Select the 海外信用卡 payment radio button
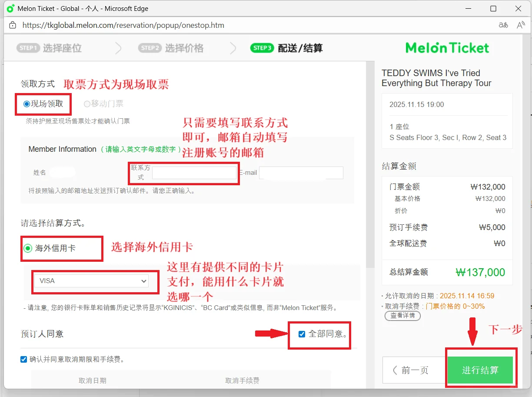This screenshot has height=397, width=532. [28, 248]
